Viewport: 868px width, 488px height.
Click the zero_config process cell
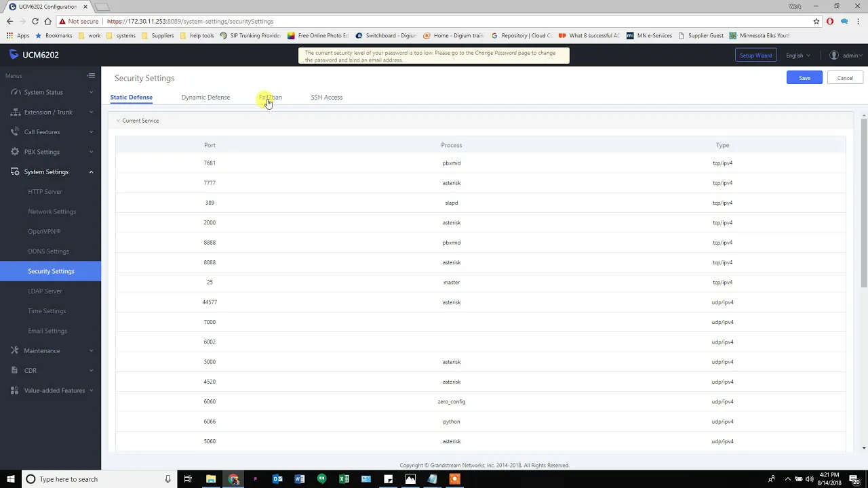coord(452,402)
